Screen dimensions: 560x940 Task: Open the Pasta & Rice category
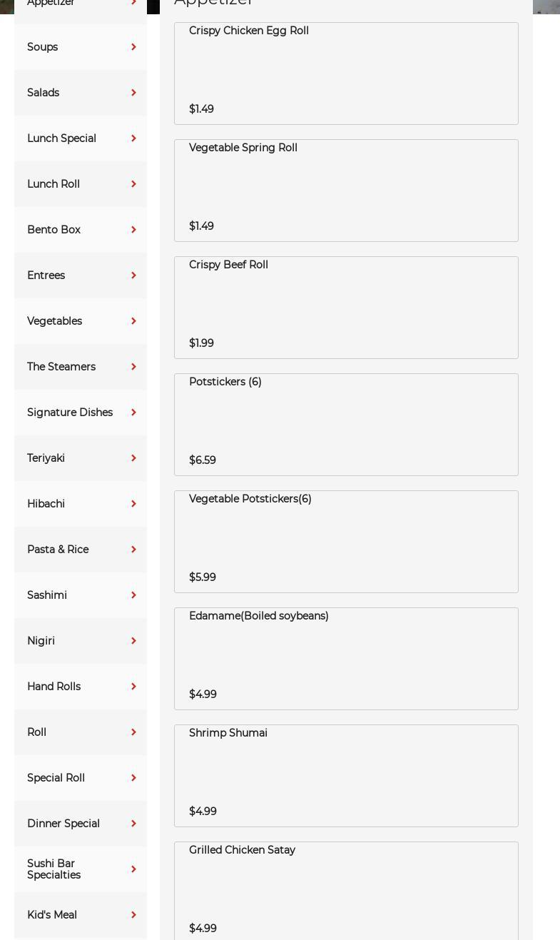[58, 550]
